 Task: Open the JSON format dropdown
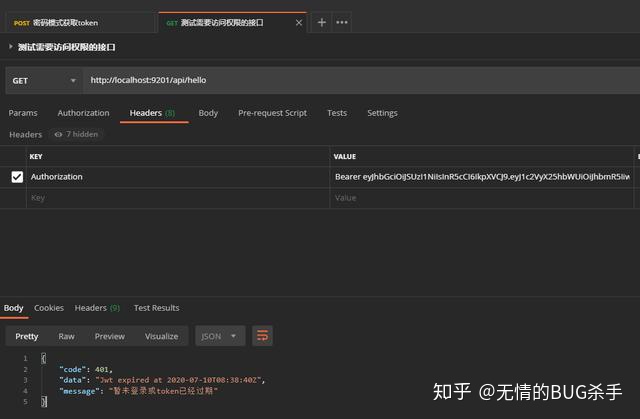pyautogui.click(x=220, y=336)
